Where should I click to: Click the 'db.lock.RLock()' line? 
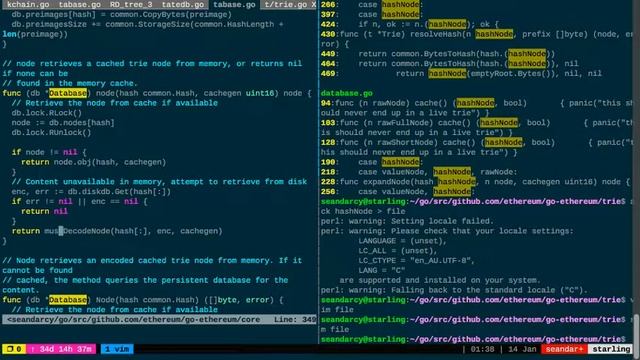[x=47, y=113]
